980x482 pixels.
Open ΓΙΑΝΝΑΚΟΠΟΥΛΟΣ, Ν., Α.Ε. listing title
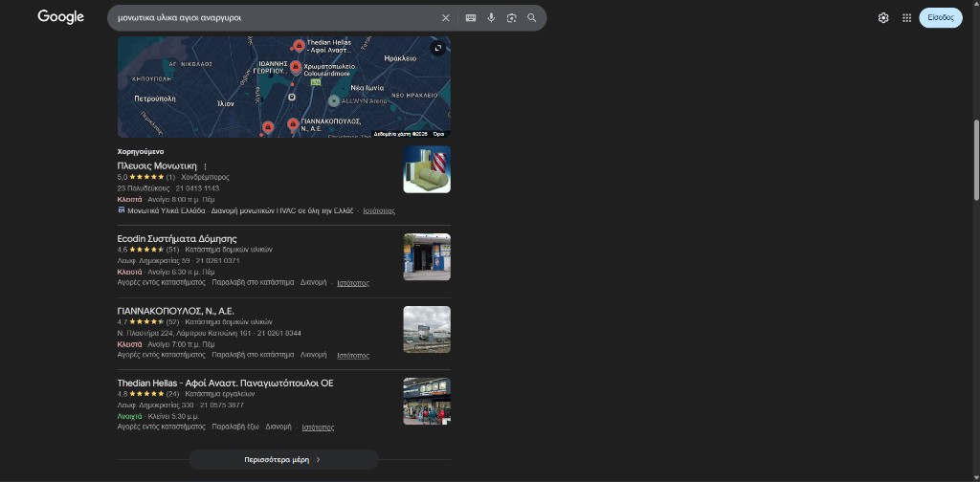(x=176, y=311)
